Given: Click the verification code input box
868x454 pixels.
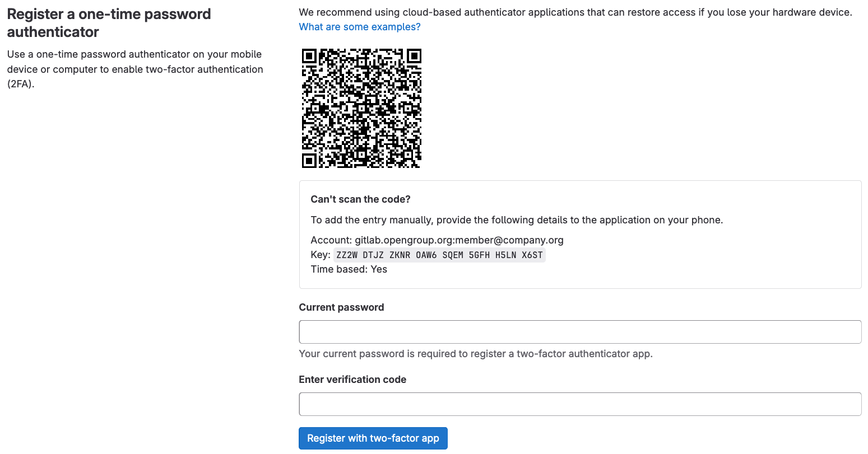Looking at the screenshot, I should (580, 404).
